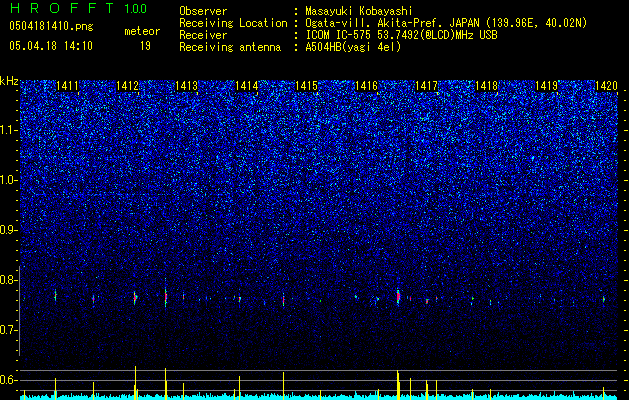
Task: Click the 1414 time axis label
Action: tap(247, 86)
